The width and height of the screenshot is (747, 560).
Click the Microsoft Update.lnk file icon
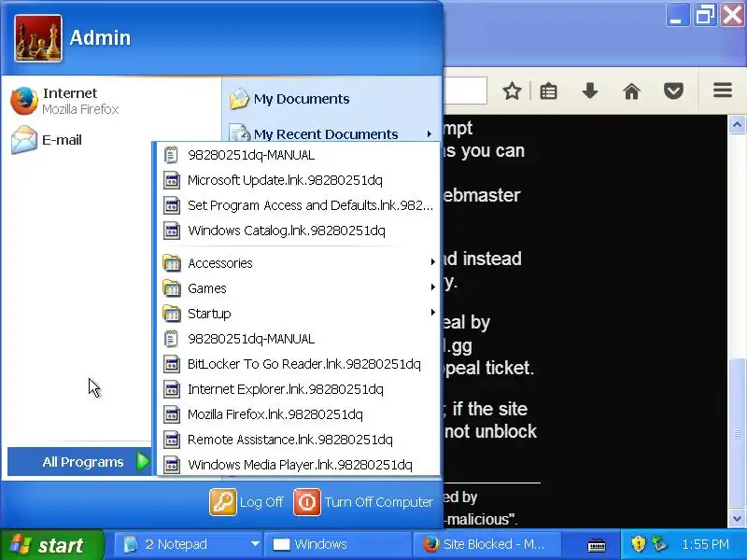(x=172, y=180)
